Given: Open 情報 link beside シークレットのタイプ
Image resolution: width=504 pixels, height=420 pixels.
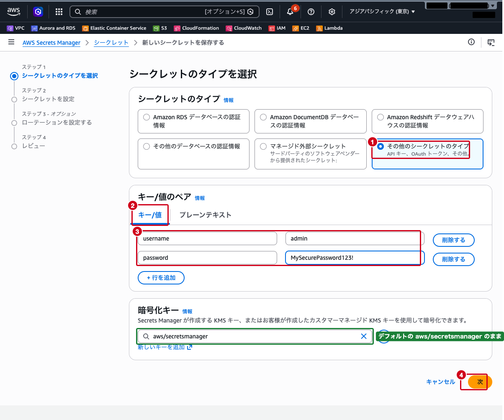Looking at the screenshot, I should (229, 100).
